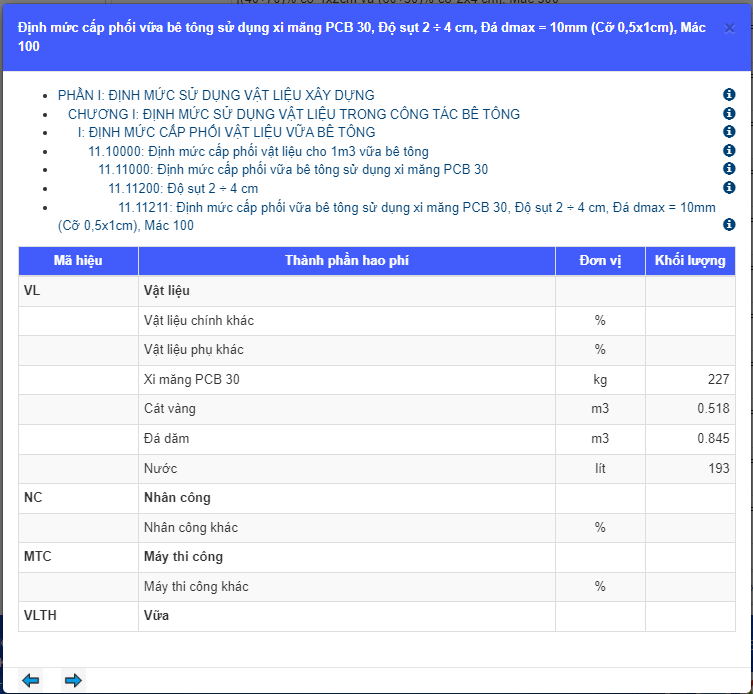Select the Nước row
753x694 pixels.
click(377, 469)
